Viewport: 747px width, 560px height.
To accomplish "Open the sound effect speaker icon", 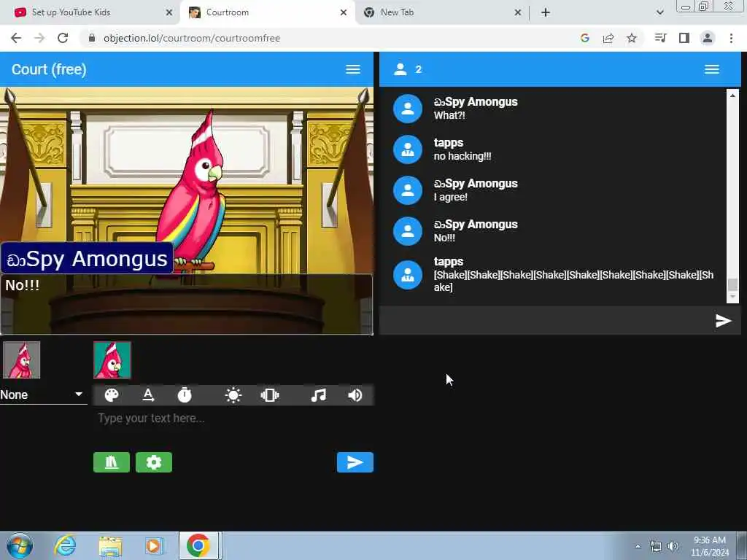I will point(355,395).
